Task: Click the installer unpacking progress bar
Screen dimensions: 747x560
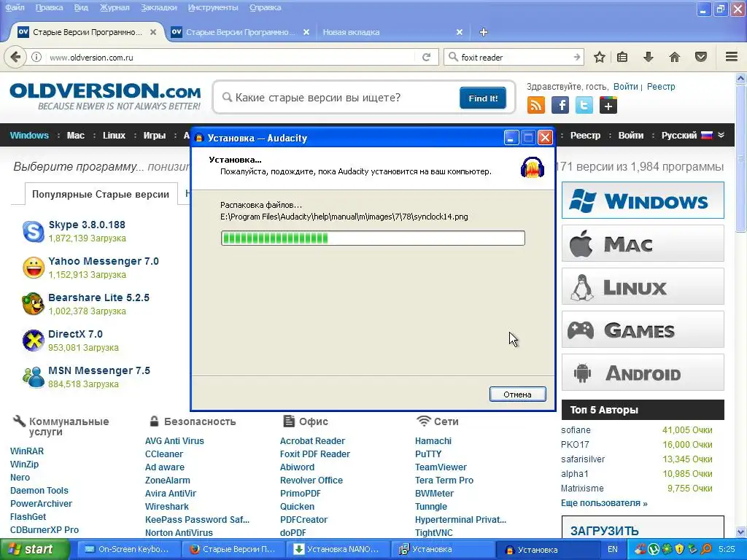Action: point(373,238)
